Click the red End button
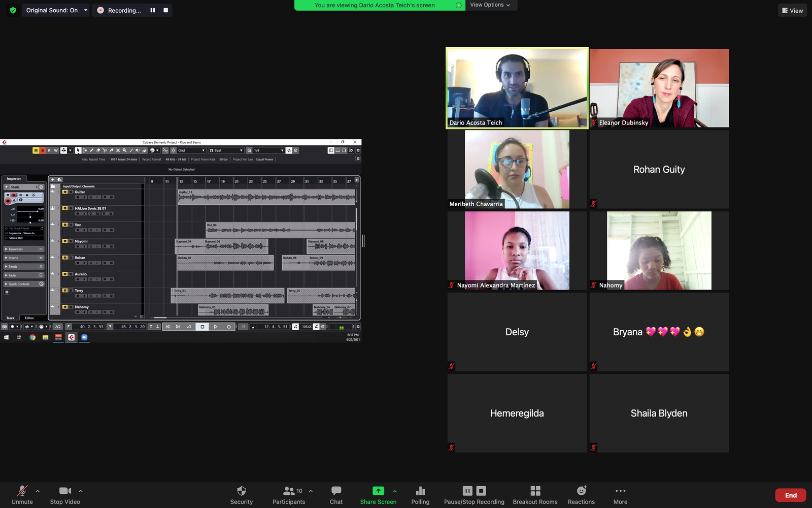 [790, 495]
